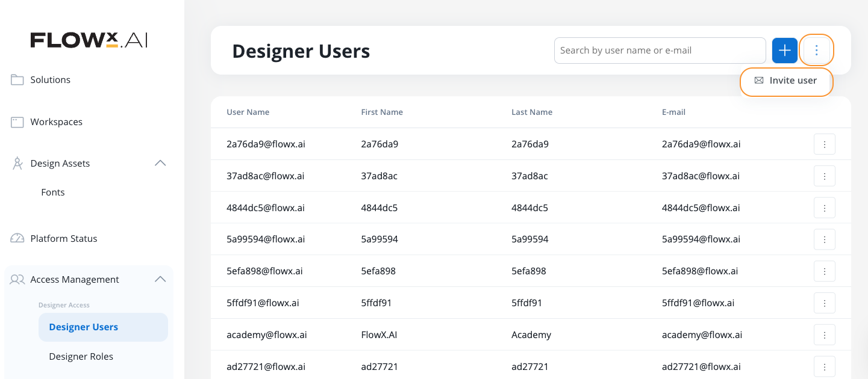The width and height of the screenshot is (868, 379).
Task: Click the FlowX.AI logo
Action: click(x=89, y=40)
